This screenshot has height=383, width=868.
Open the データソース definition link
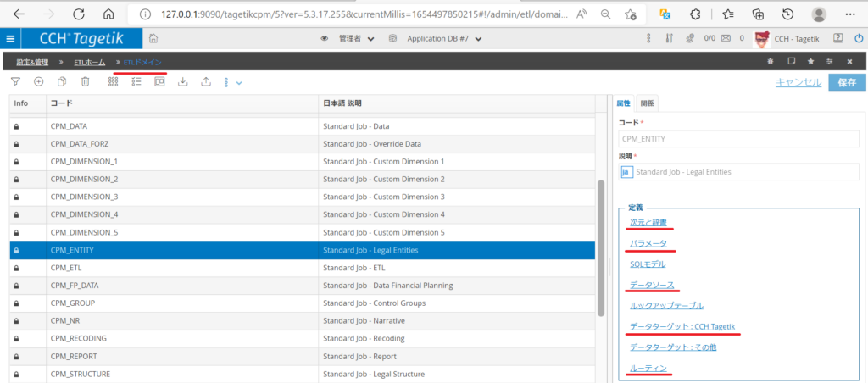(652, 285)
